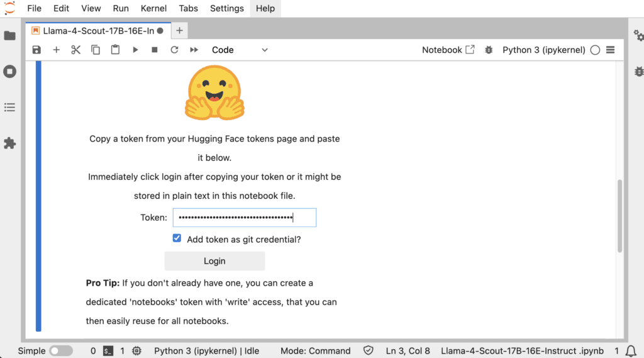Click Ln 3, Col 8 cursor position
644x358 pixels.
point(408,351)
